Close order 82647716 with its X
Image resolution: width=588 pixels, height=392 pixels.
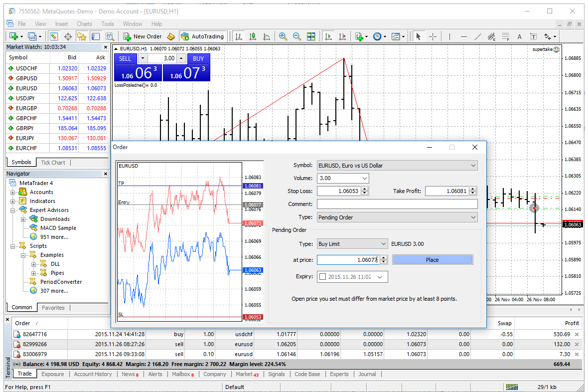pyautogui.click(x=577, y=335)
